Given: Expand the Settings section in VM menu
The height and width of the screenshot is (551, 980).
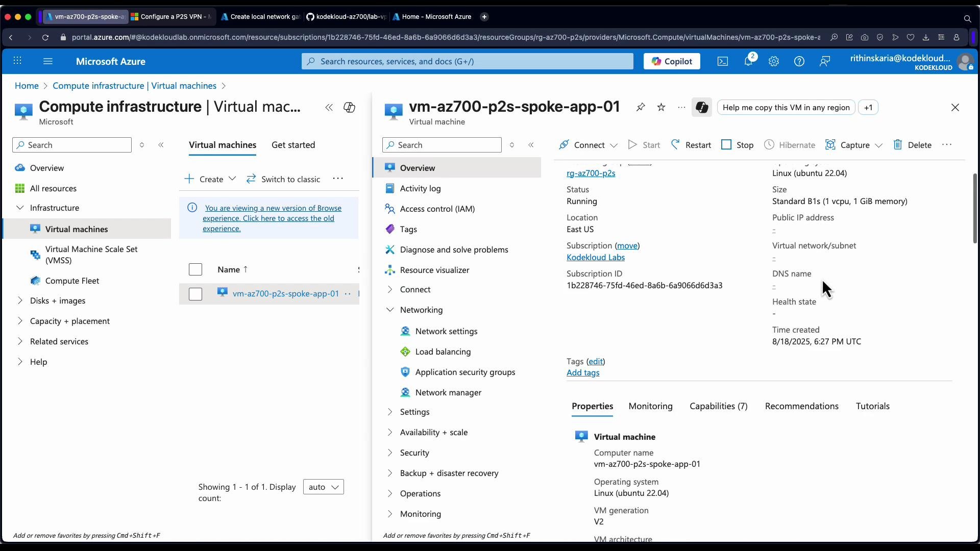Looking at the screenshot, I should tap(390, 412).
